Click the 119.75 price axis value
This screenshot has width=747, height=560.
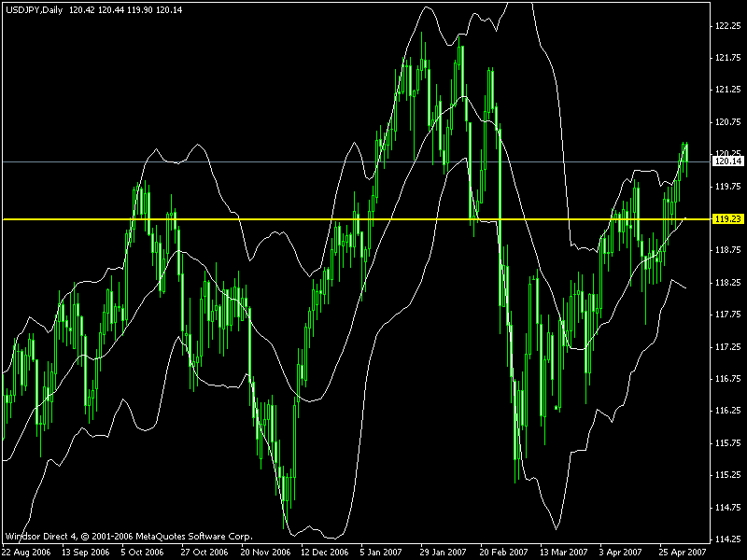coord(728,186)
